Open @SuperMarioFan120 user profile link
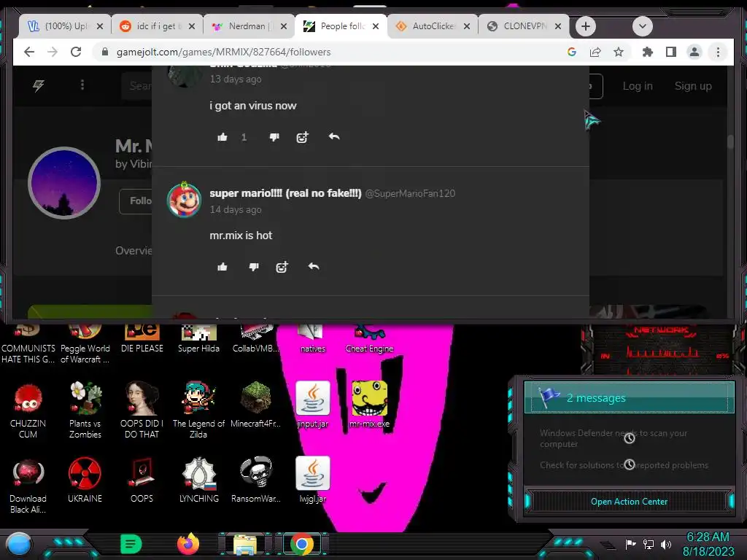Viewport: 747px width, 560px height. tap(410, 193)
